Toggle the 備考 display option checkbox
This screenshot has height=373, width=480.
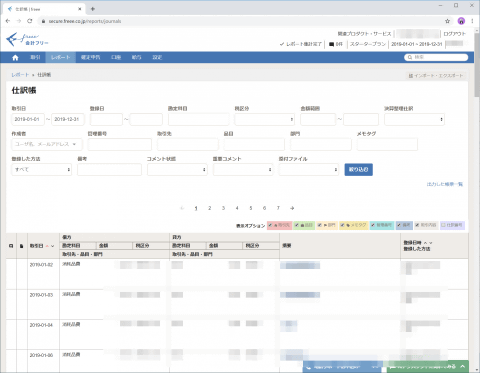[x=399, y=225]
